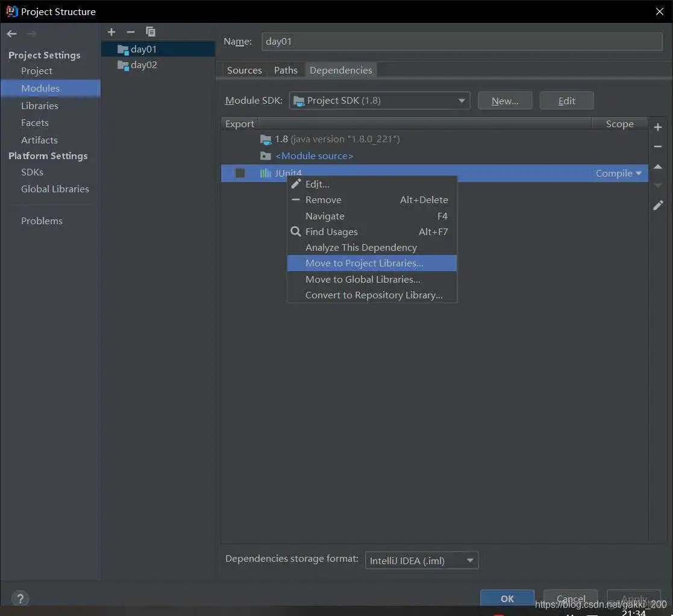This screenshot has width=673, height=616.
Task: Click the edit dependency pencil icon
Action: (658, 205)
